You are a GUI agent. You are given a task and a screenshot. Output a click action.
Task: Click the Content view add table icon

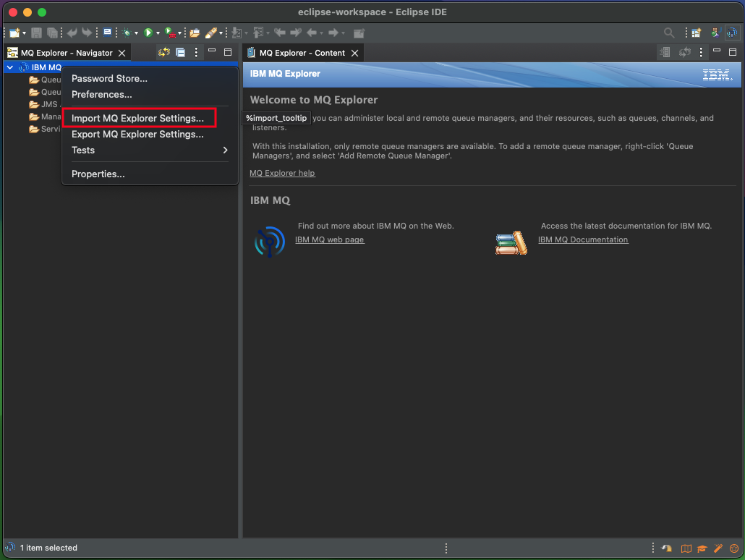pyautogui.click(x=665, y=52)
